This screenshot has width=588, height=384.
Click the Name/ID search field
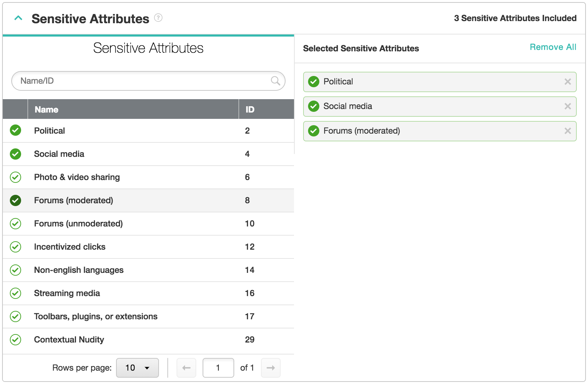(x=141, y=81)
